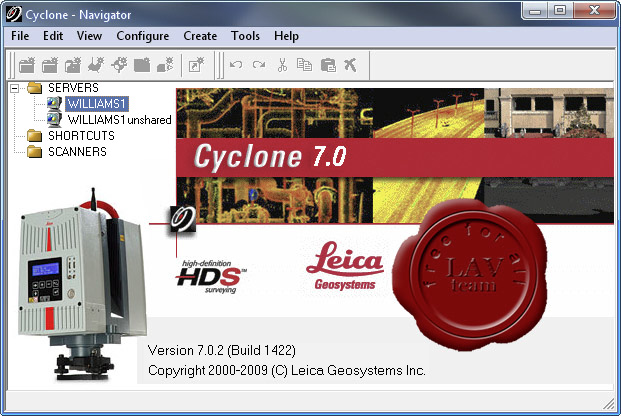Click the Paste clipboard icon

click(x=328, y=65)
